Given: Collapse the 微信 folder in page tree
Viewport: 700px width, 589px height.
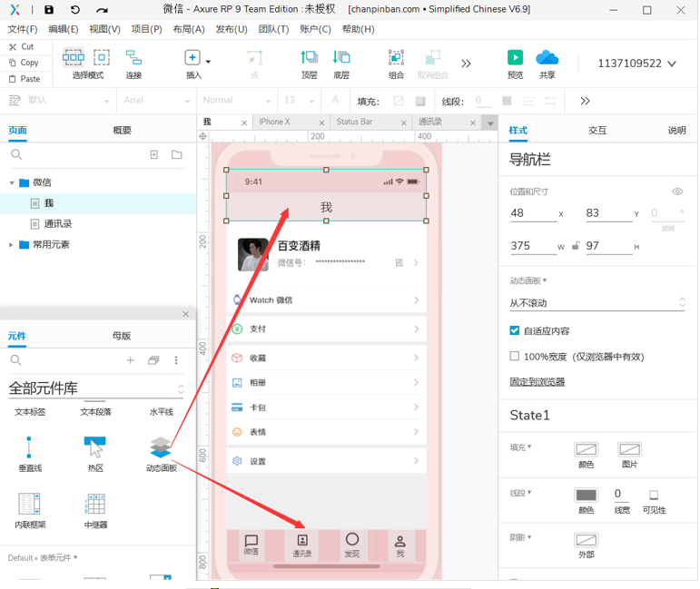Looking at the screenshot, I should click(12, 182).
